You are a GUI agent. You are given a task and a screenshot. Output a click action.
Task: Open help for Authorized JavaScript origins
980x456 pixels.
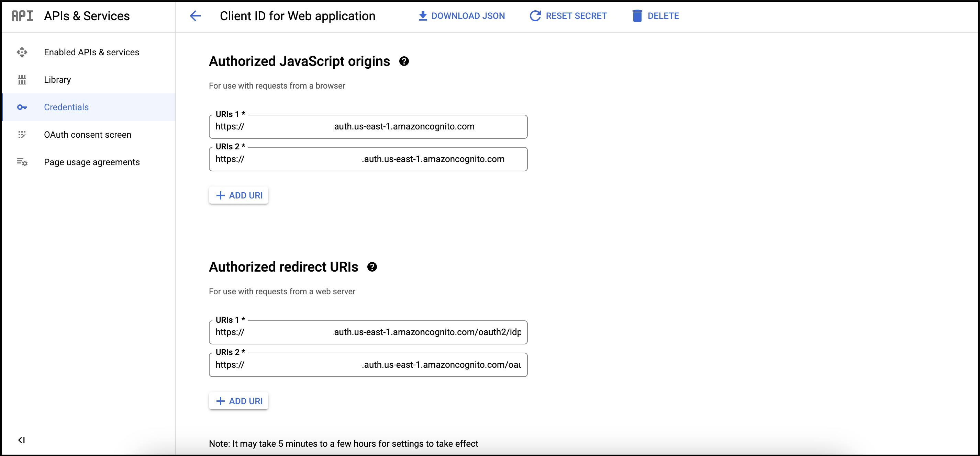(x=404, y=61)
